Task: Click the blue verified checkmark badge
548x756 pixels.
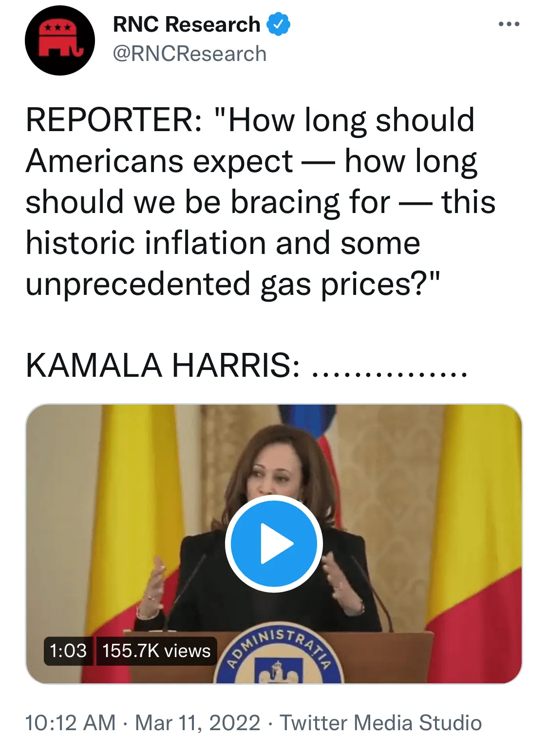Action: (x=279, y=24)
